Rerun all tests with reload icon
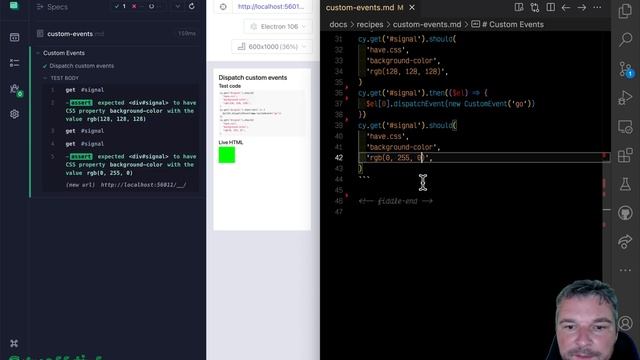Image resolution: width=640 pixels, height=360 pixels. [191, 7]
